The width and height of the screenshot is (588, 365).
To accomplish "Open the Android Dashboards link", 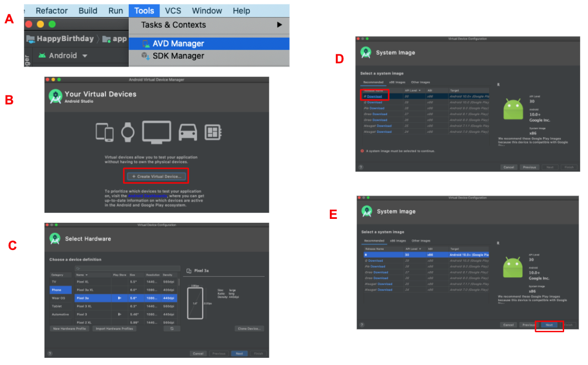I will point(147,196).
